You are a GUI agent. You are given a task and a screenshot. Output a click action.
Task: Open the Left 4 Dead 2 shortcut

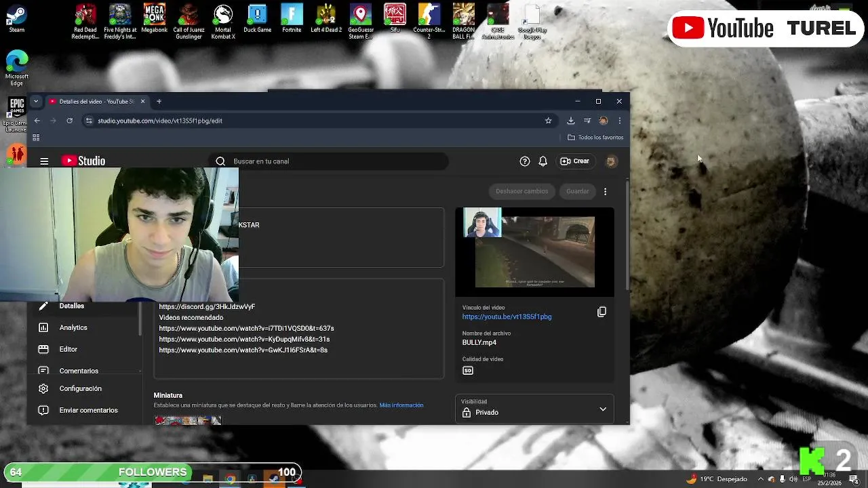coord(326,18)
